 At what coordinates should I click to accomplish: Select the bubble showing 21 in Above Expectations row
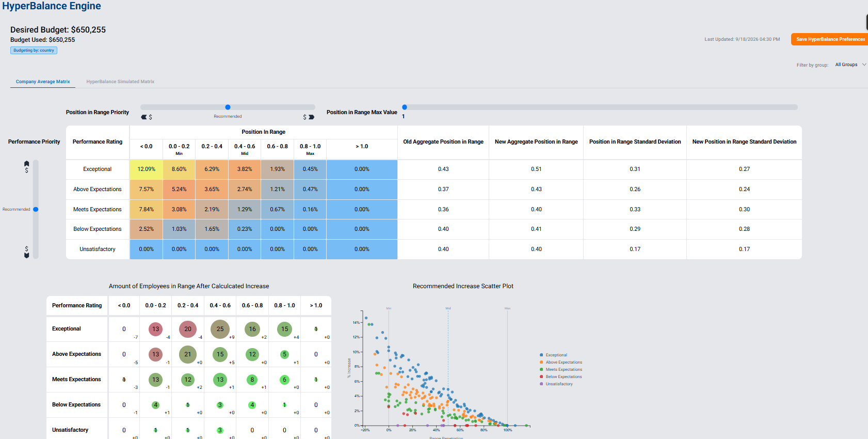tap(188, 354)
